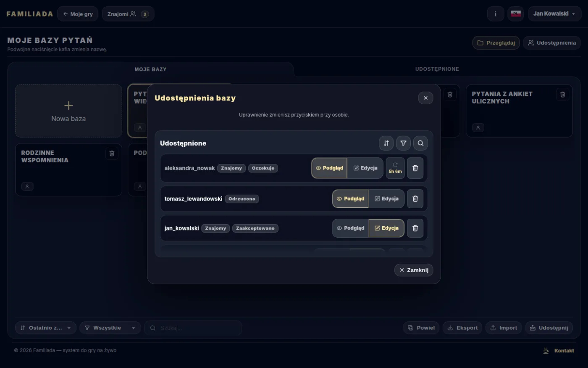The width and height of the screenshot is (588, 368).
Task: Click the Udostępnij button
Action: click(x=549, y=328)
